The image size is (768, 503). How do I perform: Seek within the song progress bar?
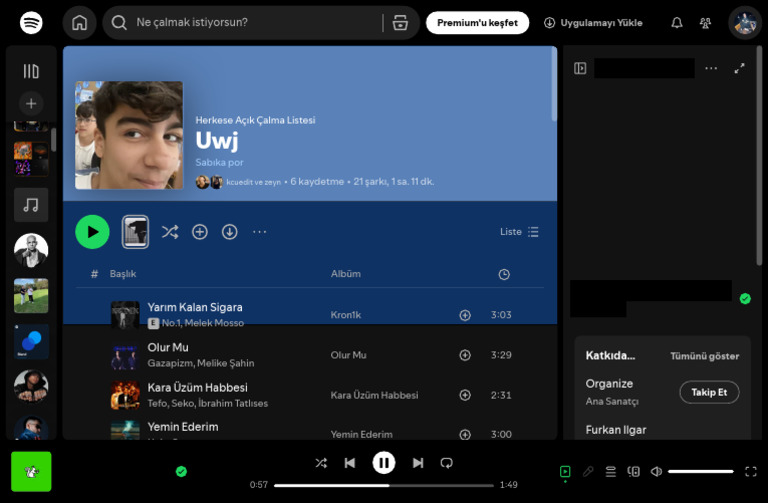click(x=384, y=485)
